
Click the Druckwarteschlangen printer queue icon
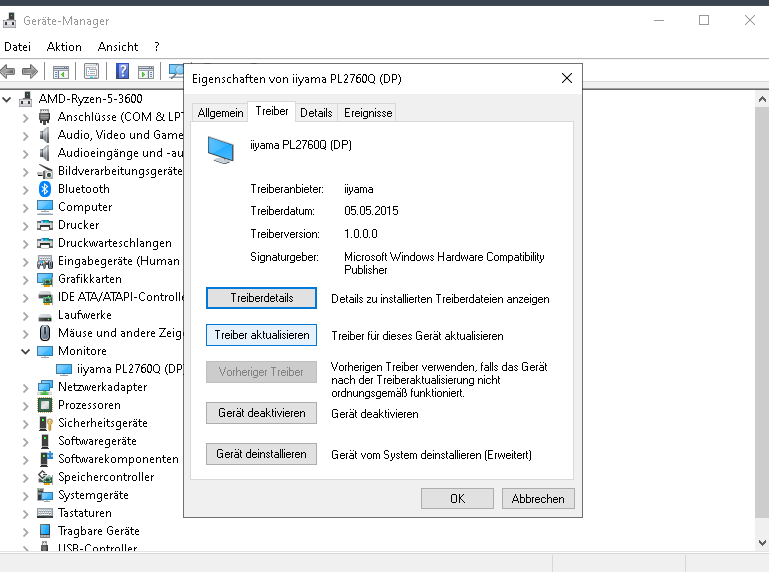pyautogui.click(x=45, y=243)
